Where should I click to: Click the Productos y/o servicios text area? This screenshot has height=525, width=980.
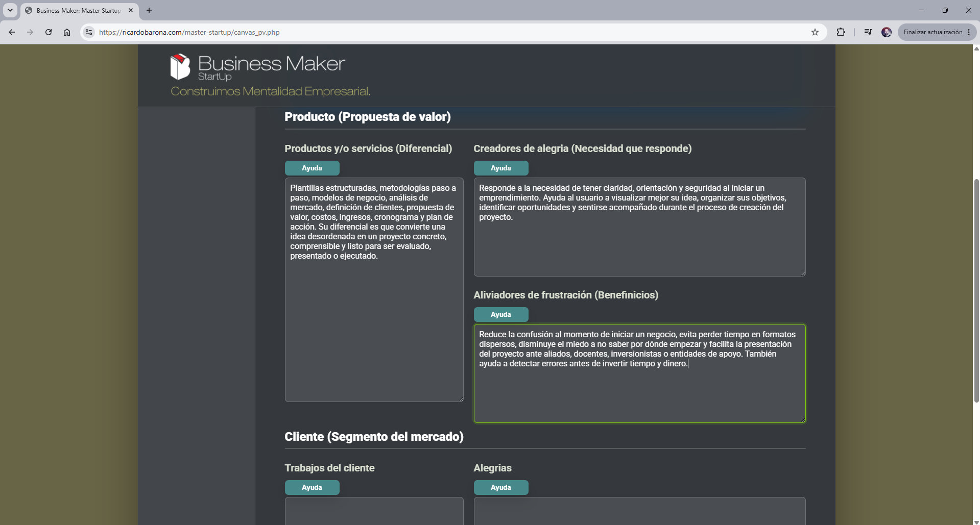[374, 290]
